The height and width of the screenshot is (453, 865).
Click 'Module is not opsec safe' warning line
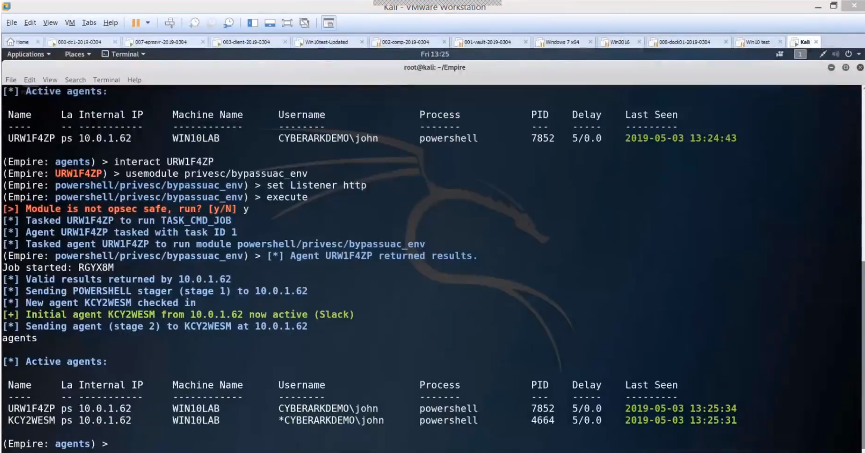pos(126,209)
